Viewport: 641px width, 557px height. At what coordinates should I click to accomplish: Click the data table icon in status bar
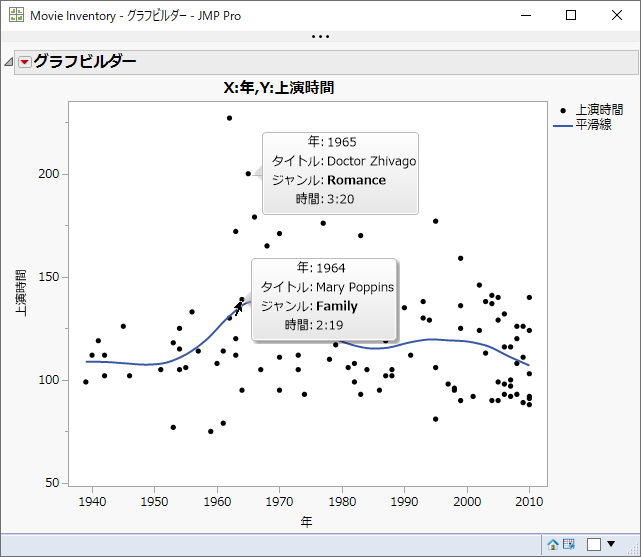[x=569, y=544]
